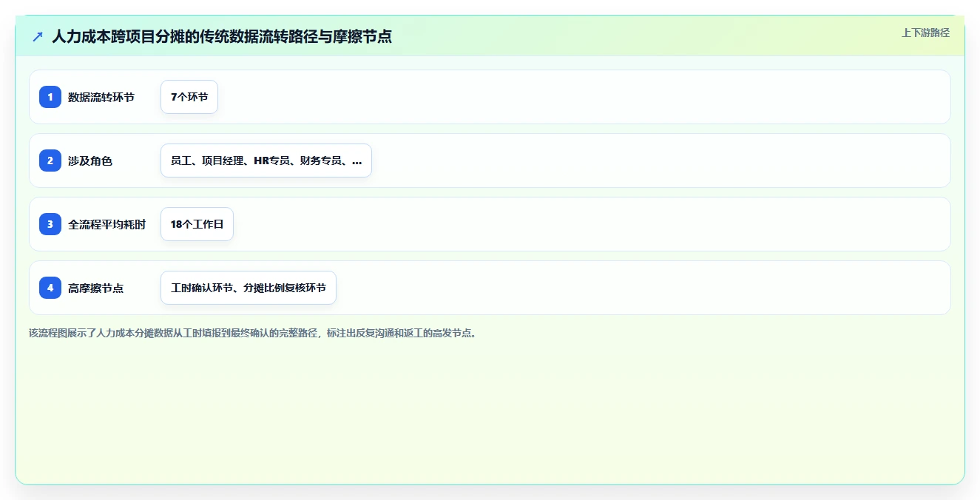Click the number 1 step badge
Image resolution: width=980 pixels, height=500 pixels.
click(x=50, y=97)
